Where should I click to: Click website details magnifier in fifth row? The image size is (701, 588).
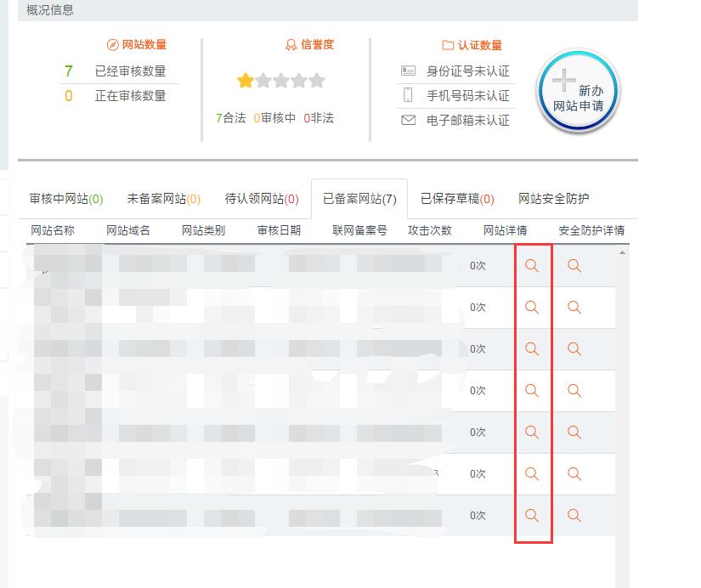point(532,432)
